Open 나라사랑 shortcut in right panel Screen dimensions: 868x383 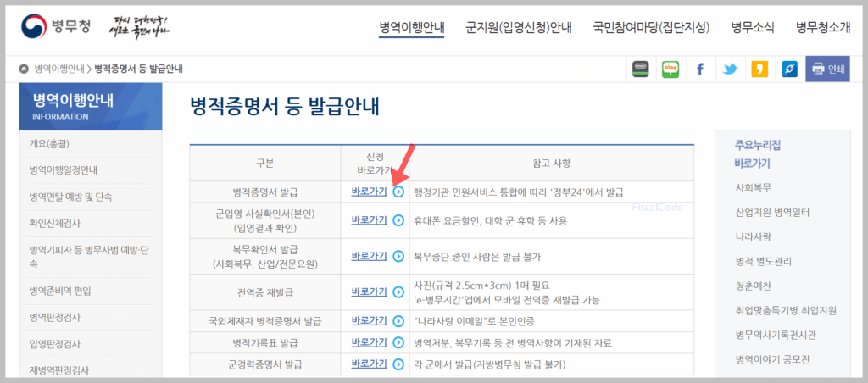point(753,237)
